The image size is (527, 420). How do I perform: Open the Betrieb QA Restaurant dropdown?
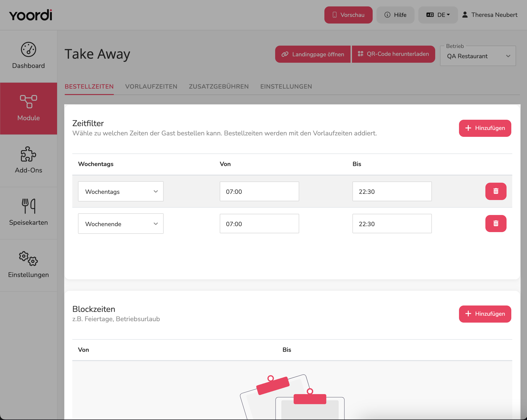tap(478, 56)
